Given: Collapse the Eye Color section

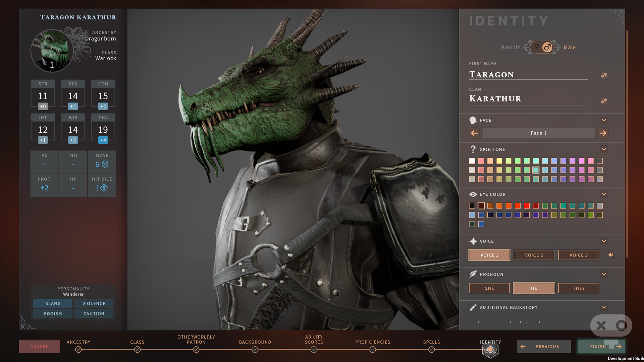Looking at the screenshot, I should click(x=604, y=194).
